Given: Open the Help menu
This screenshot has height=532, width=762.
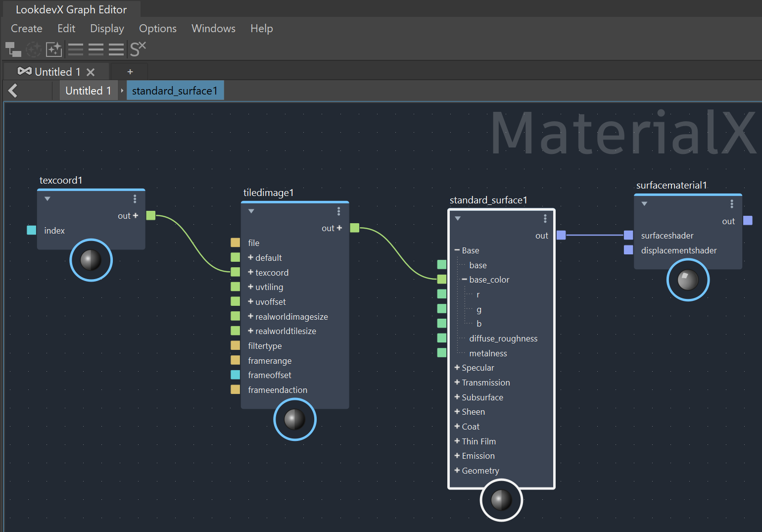Looking at the screenshot, I should (x=261, y=29).
